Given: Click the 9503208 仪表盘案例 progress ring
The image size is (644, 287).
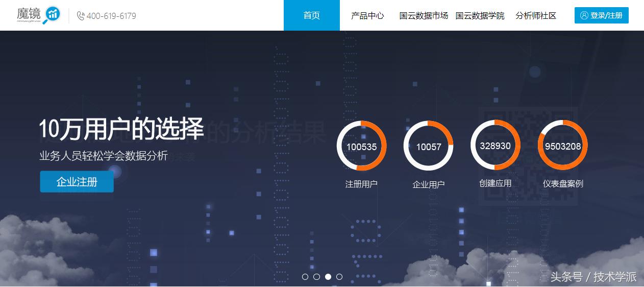Looking at the screenshot, I should (x=563, y=145).
